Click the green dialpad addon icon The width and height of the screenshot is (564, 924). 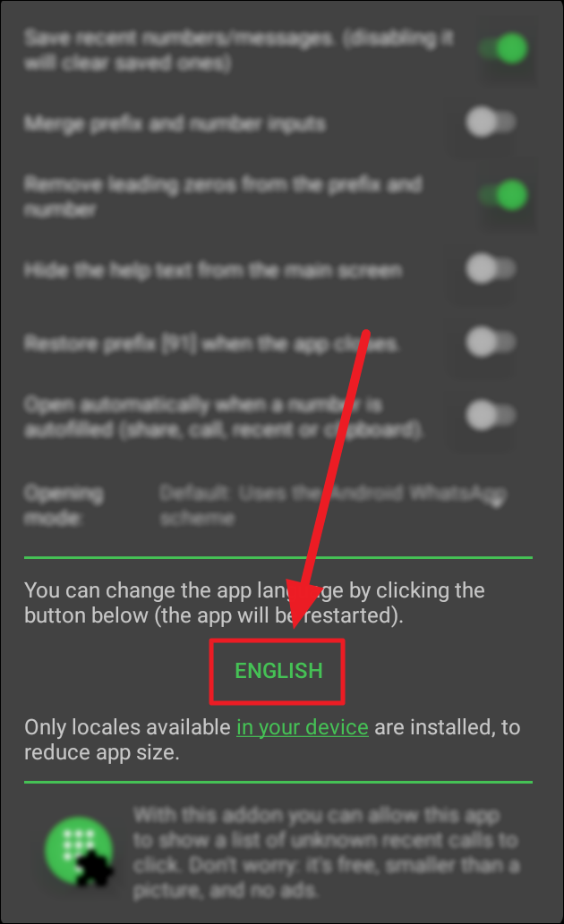pos(80,851)
